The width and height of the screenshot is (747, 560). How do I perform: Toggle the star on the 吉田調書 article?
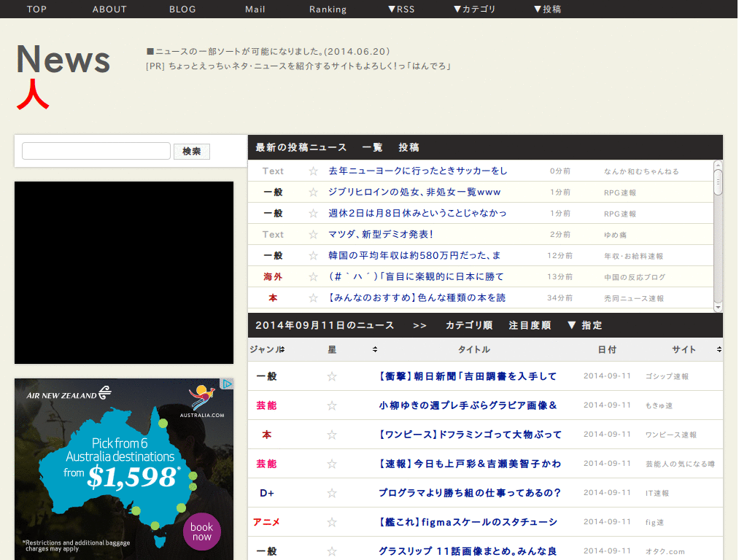coord(332,376)
